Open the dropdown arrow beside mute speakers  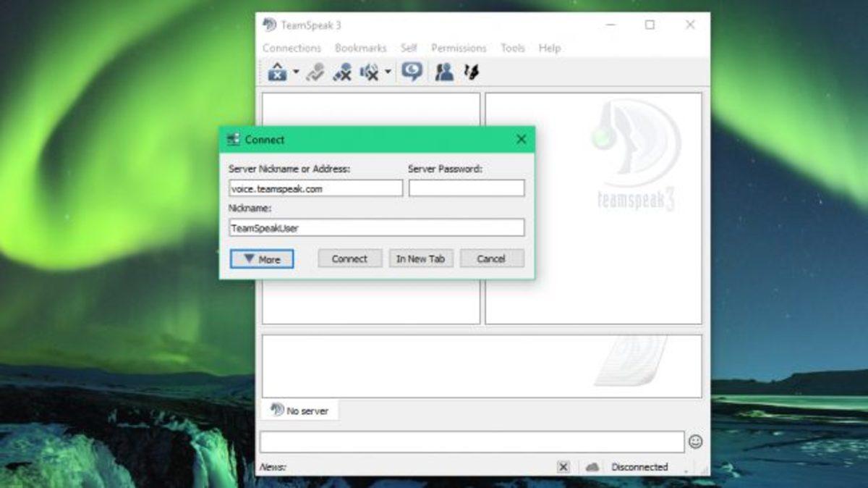(x=388, y=72)
